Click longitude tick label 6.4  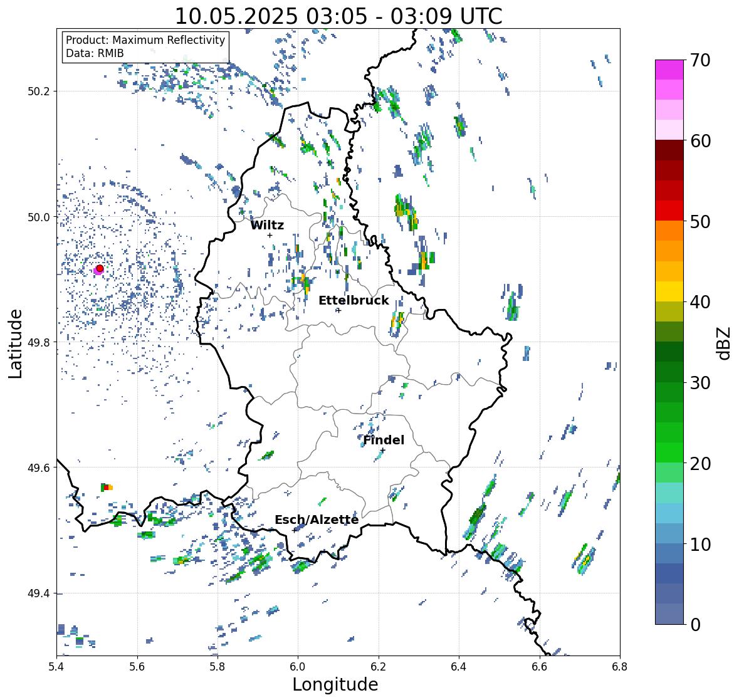tap(459, 667)
